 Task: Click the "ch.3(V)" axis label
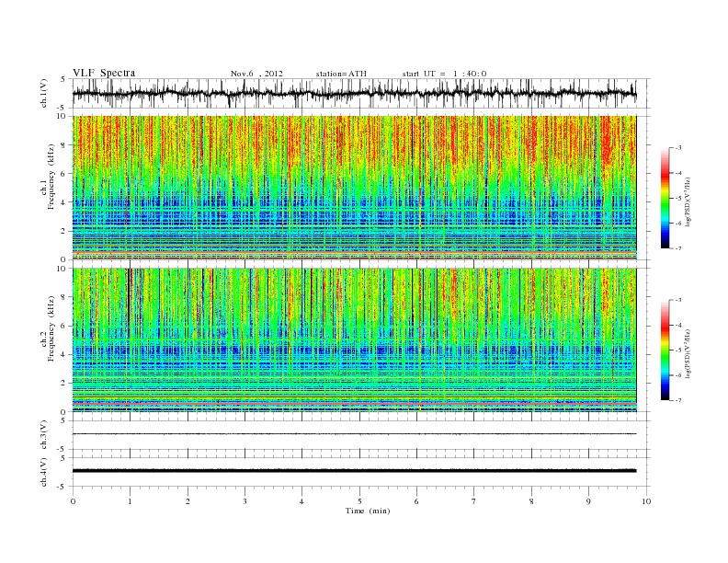click(44, 435)
